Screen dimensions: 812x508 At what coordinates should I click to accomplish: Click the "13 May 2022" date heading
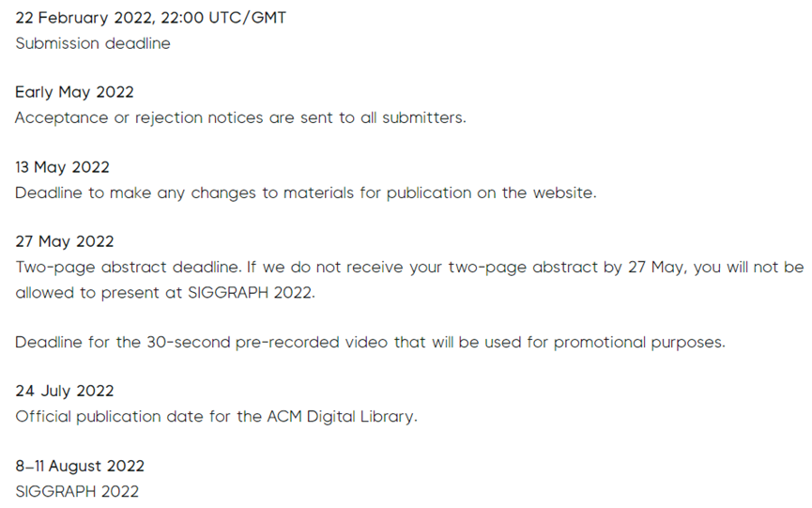tap(62, 168)
